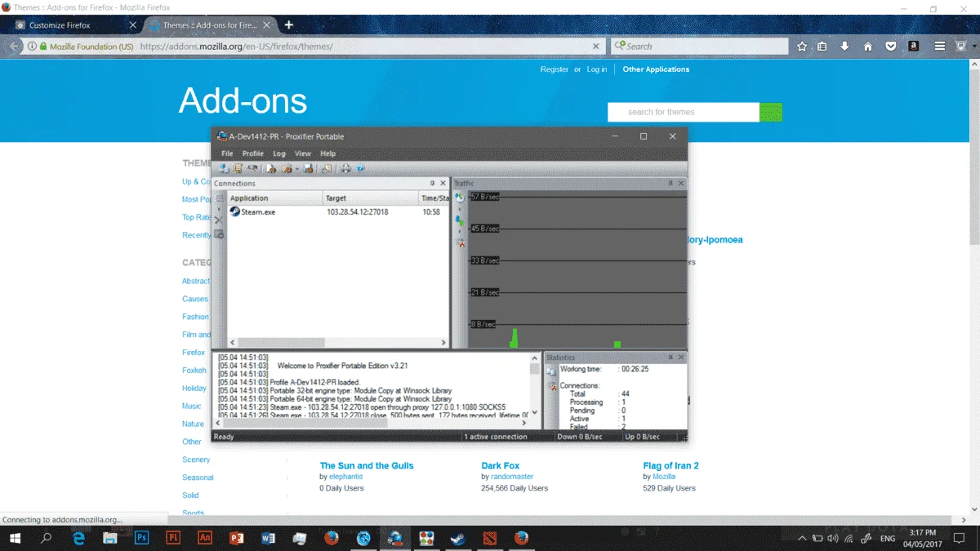
Task: Click the Firefox address bar URL
Action: 236,47
